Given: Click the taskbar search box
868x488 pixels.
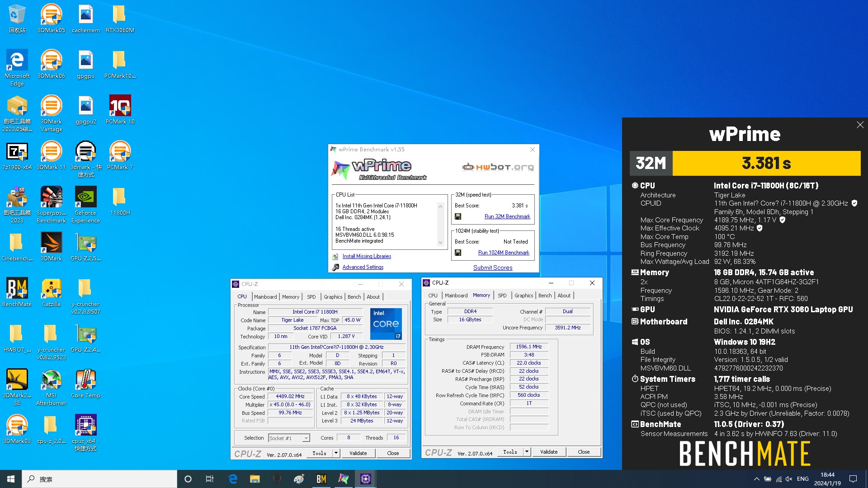Looking at the screenshot, I should 99,479.
